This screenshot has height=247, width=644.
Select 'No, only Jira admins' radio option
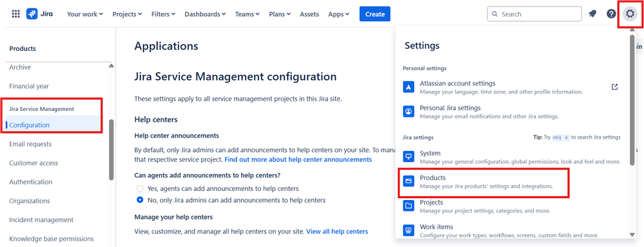pyautogui.click(x=140, y=200)
